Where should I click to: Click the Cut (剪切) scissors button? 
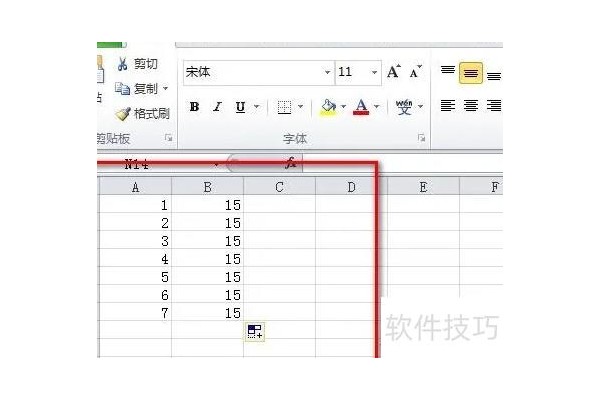137,64
